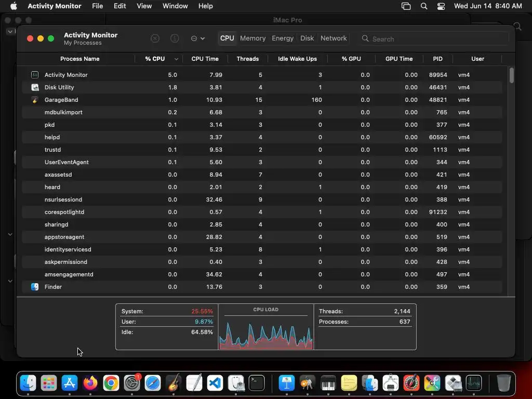Launch Google Chrome from the Dock
The image size is (532, 399).
click(x=111, y=383)
